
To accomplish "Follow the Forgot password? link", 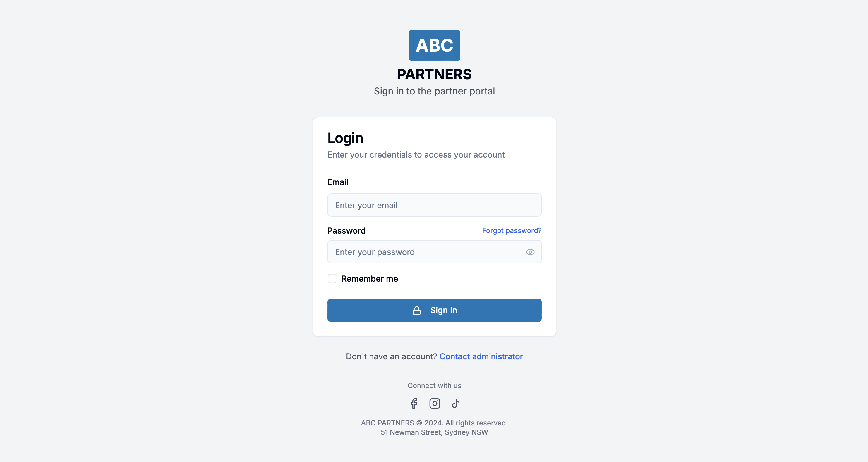I will point(512,231).
